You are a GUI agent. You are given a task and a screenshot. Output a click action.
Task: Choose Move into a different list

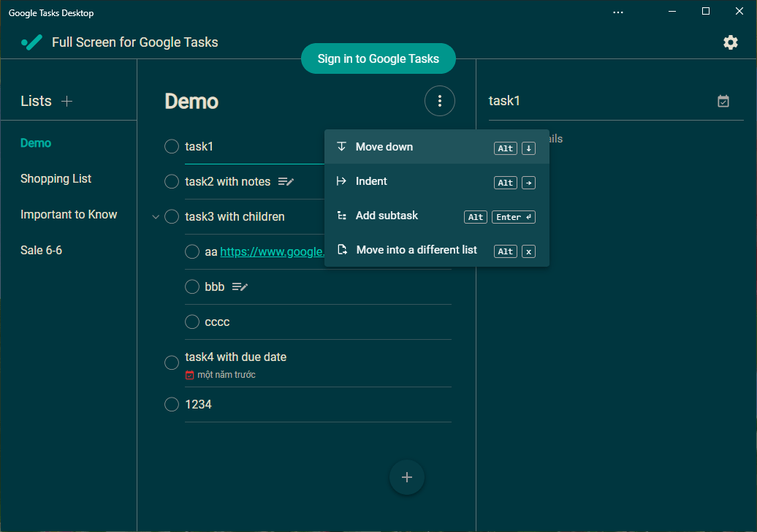437,250
